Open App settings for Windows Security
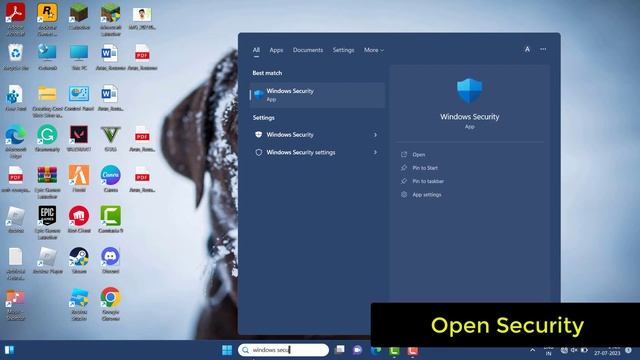The width and height of the screenshot is (640, 360). point(427,195)
